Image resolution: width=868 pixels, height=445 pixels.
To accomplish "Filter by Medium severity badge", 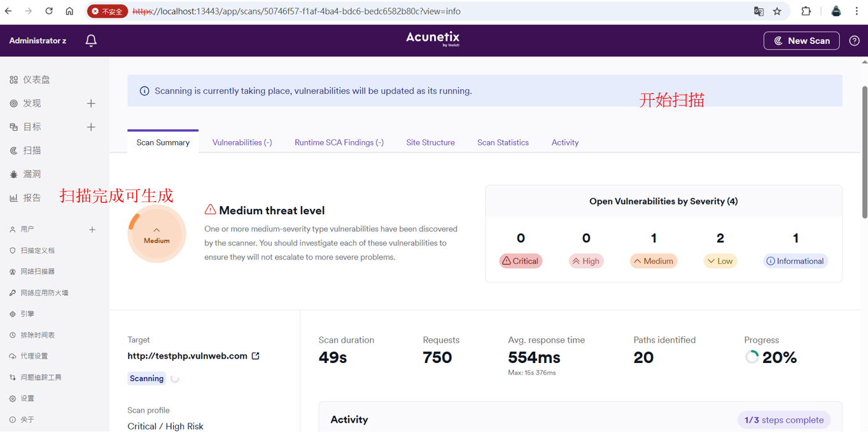I will (x=654, y=261).
